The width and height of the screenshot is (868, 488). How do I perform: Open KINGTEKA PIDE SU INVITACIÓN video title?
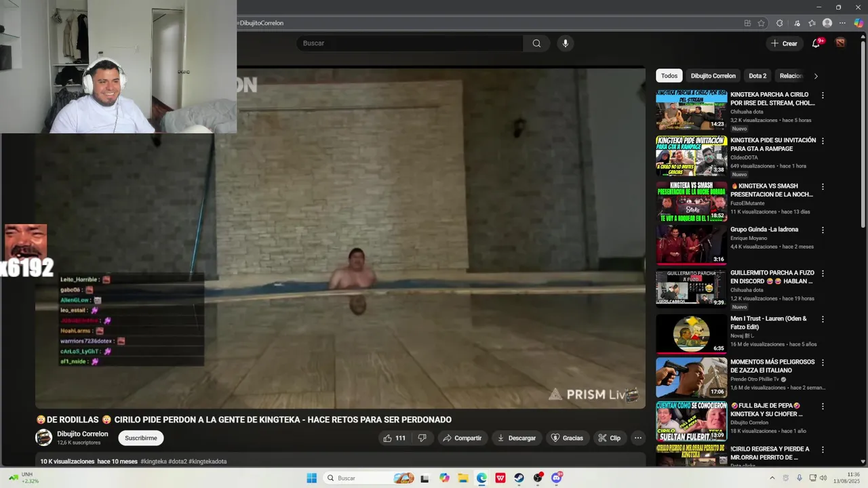coord(773,144)
